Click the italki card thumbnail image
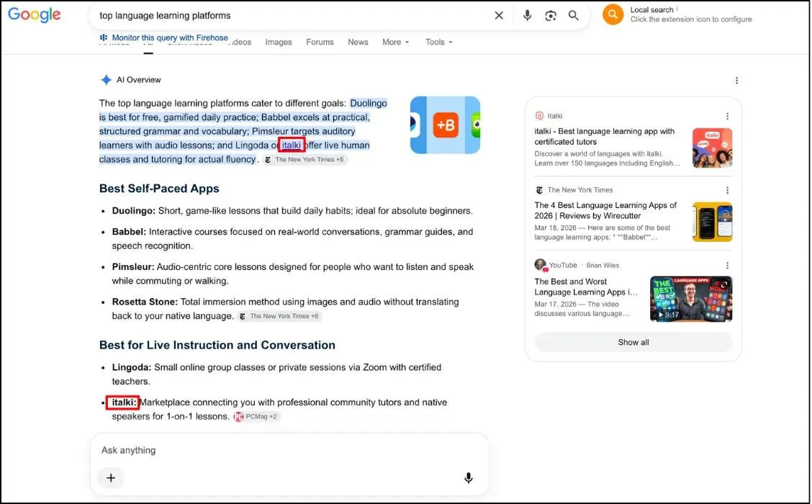The image size is (812, 504). coord(712,148)
